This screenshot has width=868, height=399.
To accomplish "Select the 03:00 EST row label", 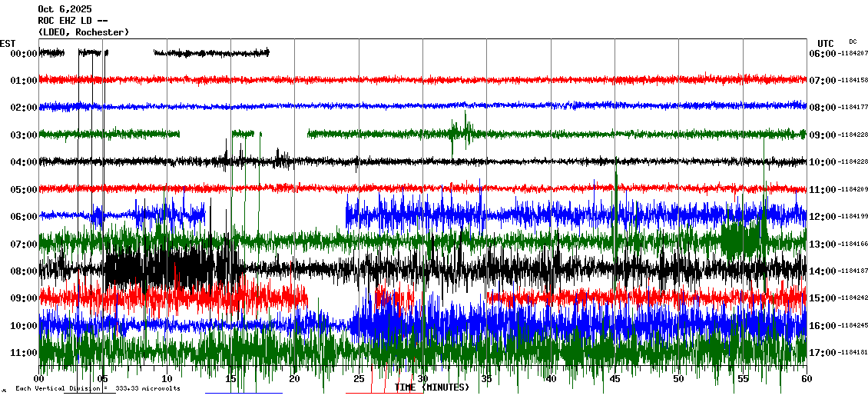I will click(x=24, y=135).
